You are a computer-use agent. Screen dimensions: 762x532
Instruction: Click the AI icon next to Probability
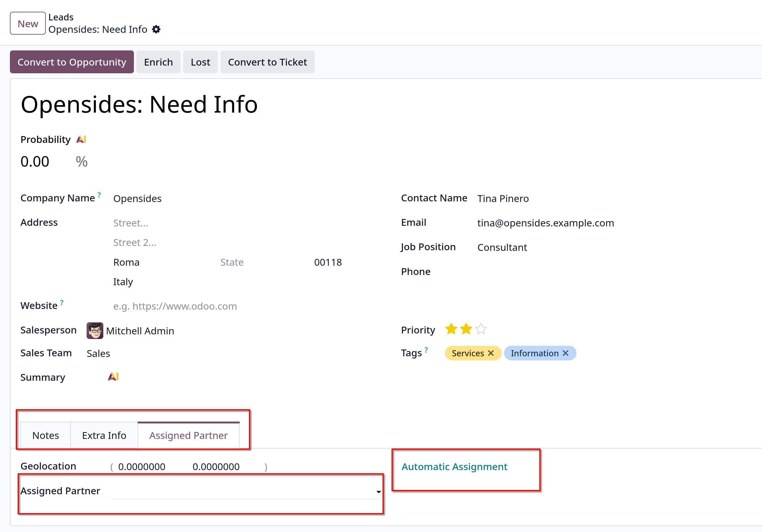[81, 139]
